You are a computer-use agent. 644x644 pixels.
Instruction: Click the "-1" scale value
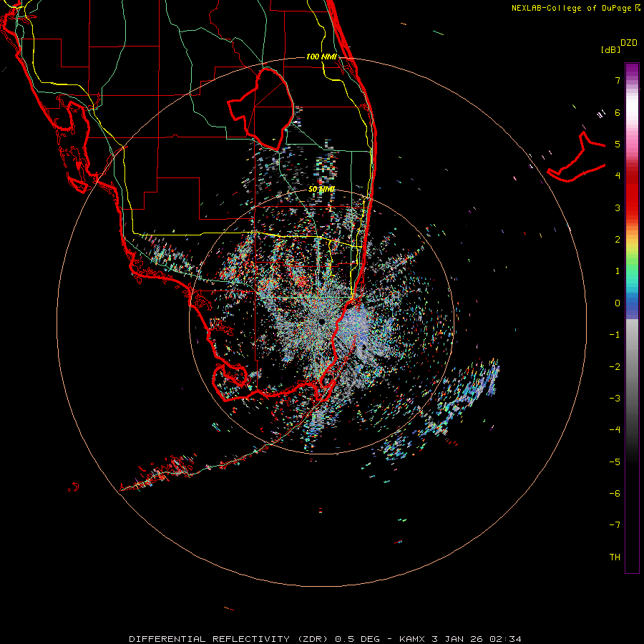[615, 335]
